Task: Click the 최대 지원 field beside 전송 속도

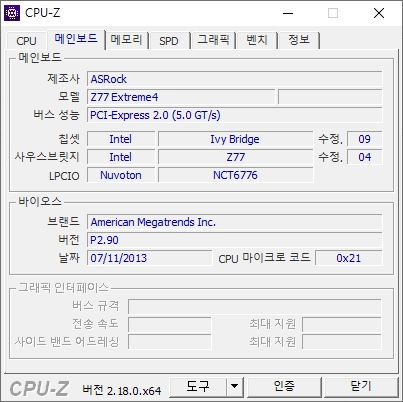Action: pyautogui.click(x=342, y=324)
